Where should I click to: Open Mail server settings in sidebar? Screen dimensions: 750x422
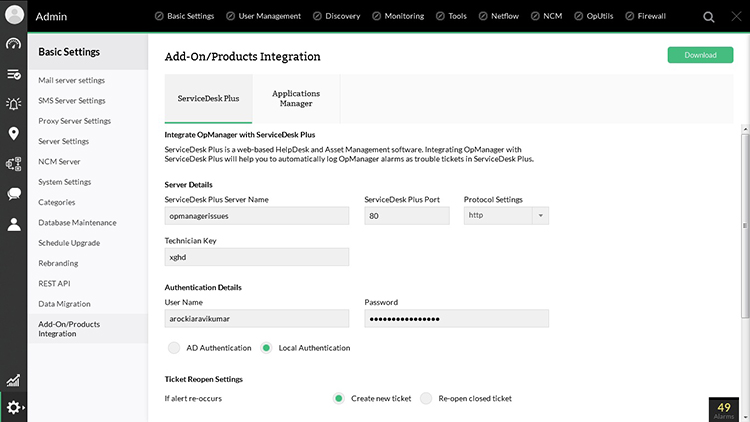click(x=71, y=80)
